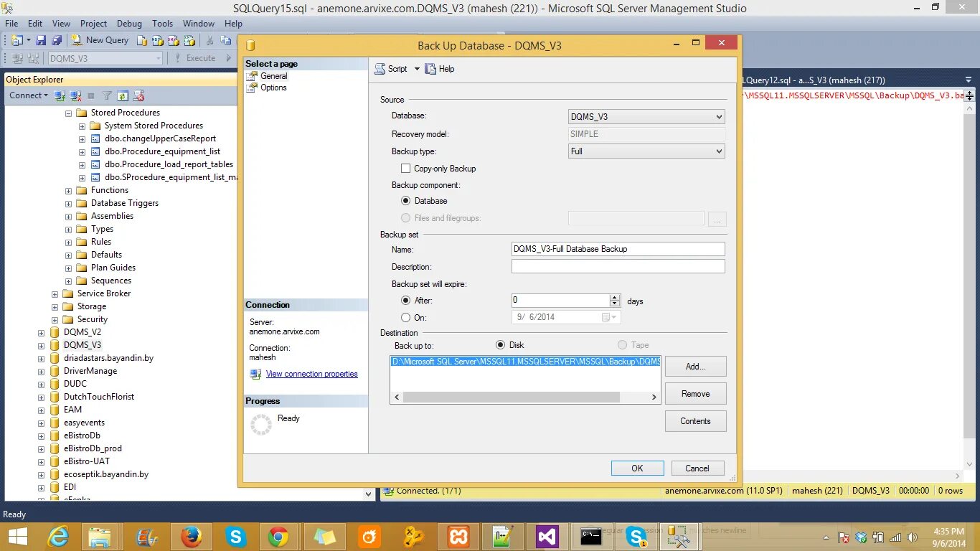
Task: Open the Window menu
Action: point(199,24)
